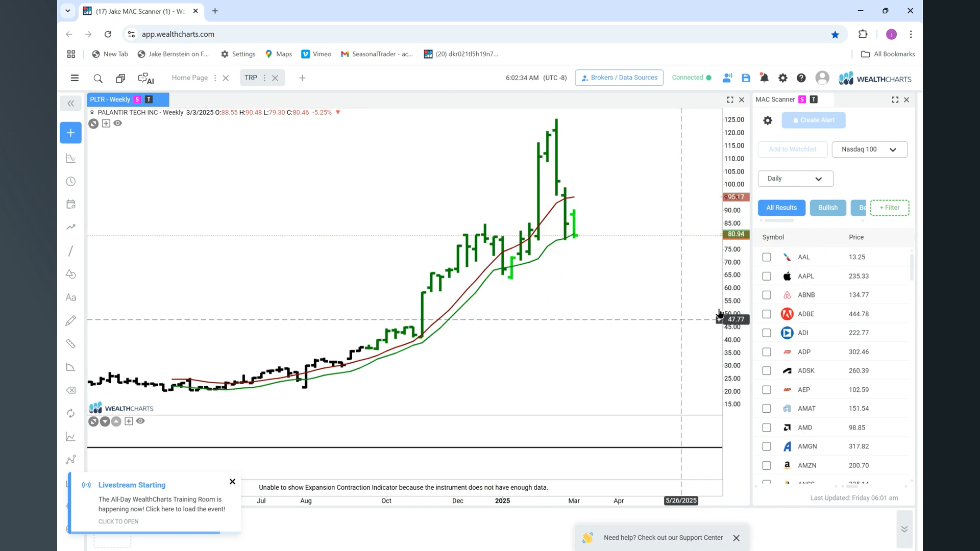Toggle lower indicator pane visibility eye
Screen dimensions: 980x551
click(x=140, y=421)
